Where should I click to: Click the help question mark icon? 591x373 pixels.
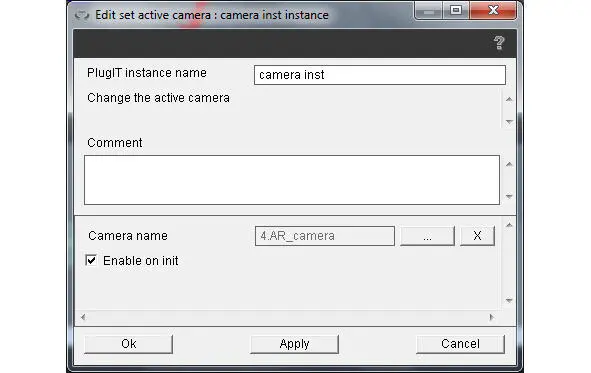[x=499, y=43]
